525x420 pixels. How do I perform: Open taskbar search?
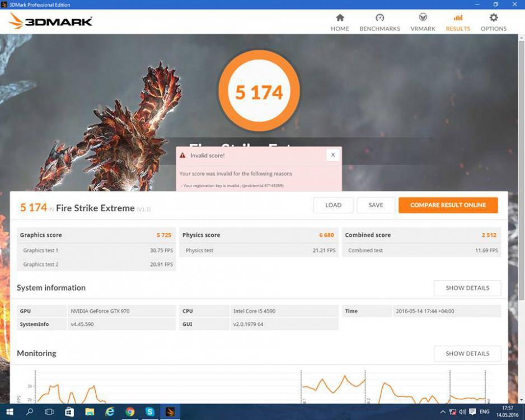tap(30, 412)
